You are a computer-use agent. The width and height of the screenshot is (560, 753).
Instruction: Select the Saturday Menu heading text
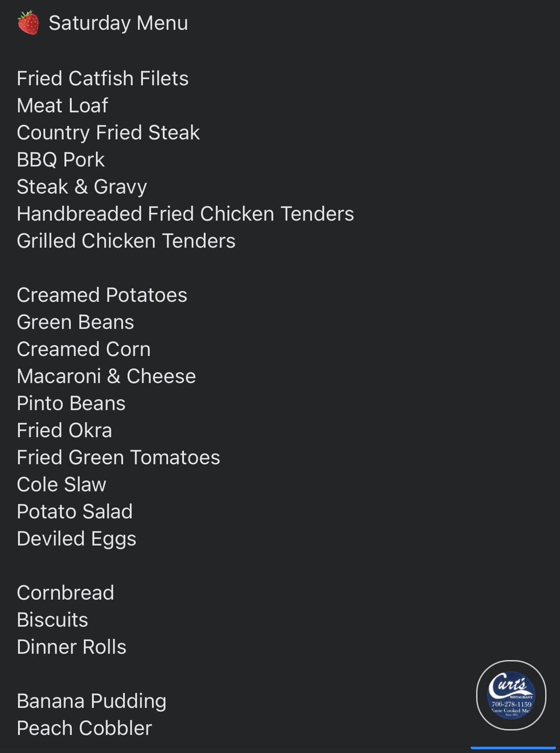[x=118, y=23]
